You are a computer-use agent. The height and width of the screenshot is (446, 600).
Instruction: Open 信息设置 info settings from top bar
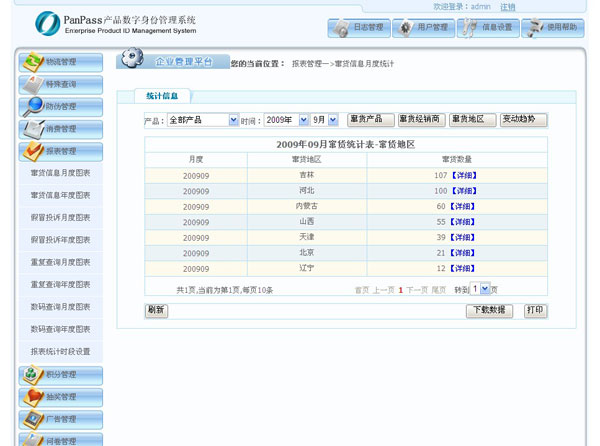489,28
